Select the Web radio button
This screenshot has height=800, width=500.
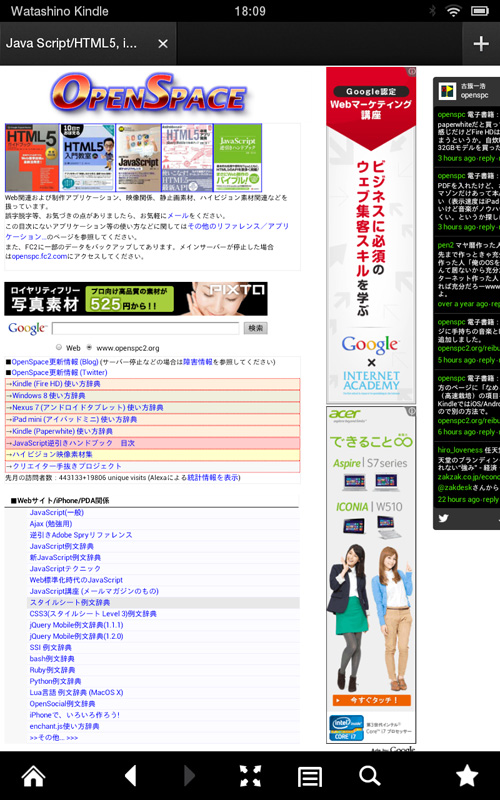[59, 347]
